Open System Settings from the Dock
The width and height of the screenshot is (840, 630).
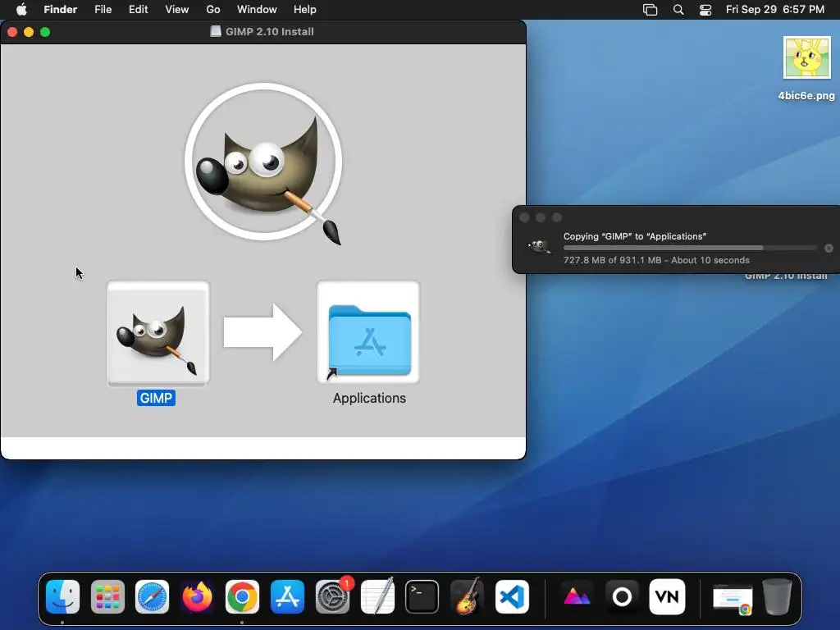tap(332, 596)
